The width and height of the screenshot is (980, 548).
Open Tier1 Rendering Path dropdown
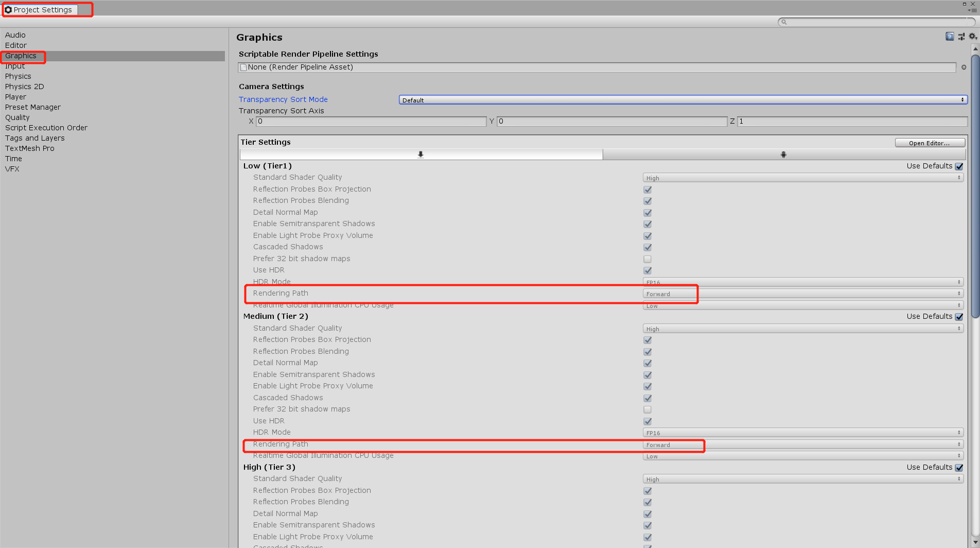803,294
